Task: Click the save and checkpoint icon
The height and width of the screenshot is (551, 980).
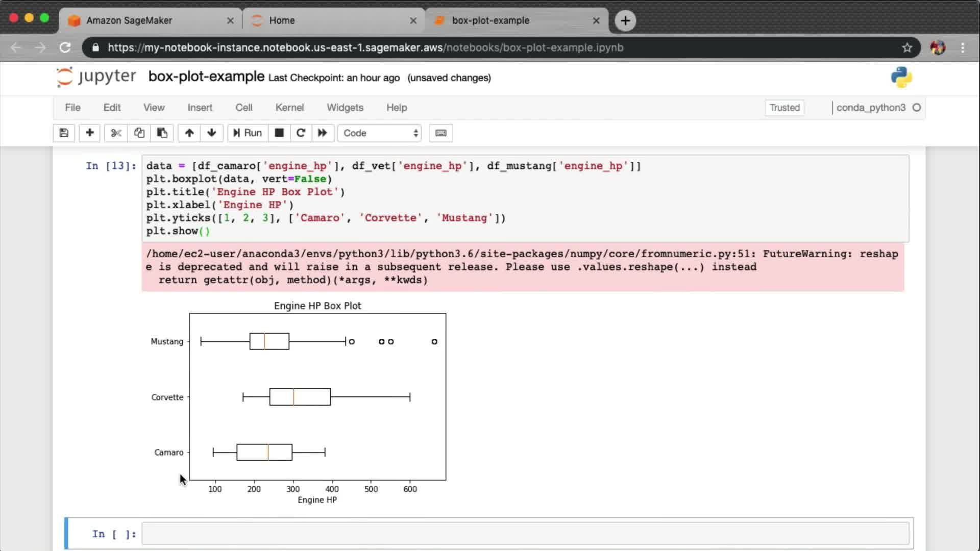Action: point(64,133)
